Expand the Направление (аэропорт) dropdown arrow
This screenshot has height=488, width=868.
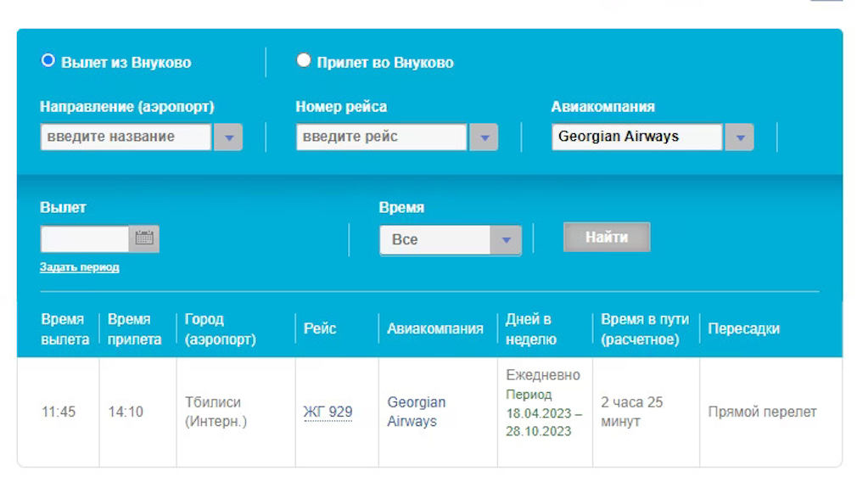228,137
